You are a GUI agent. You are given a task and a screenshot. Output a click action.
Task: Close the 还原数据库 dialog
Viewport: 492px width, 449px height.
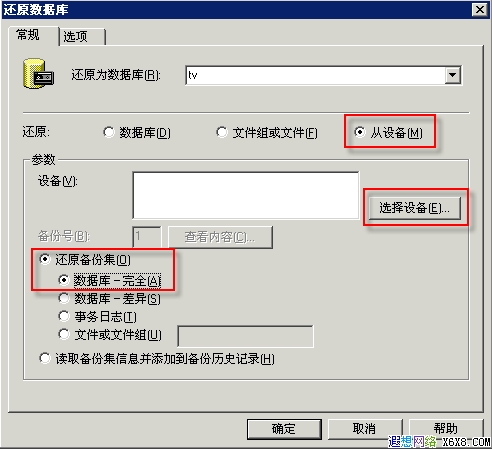tap(479, 9)
